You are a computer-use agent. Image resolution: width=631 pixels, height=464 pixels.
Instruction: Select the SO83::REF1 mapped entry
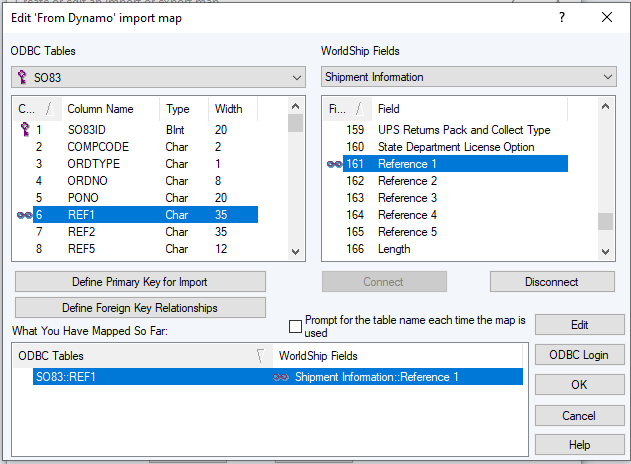pyautogui.click(x=278, y=377)
